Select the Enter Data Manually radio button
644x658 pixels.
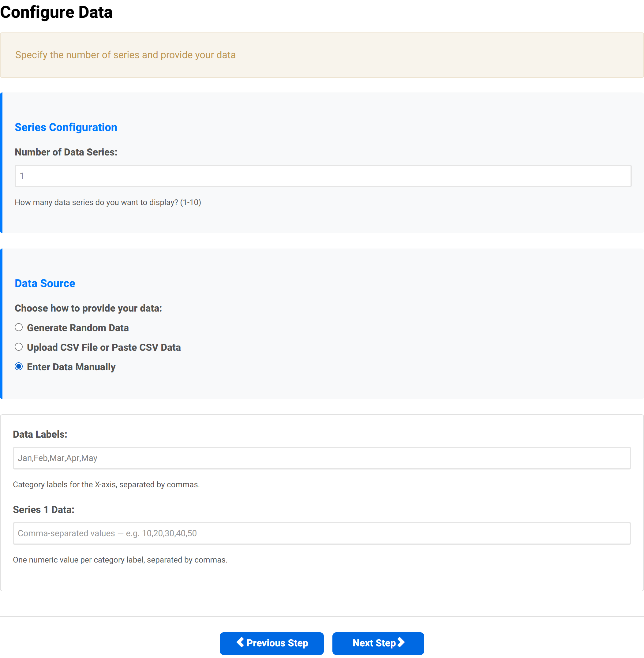coord(19,367)
